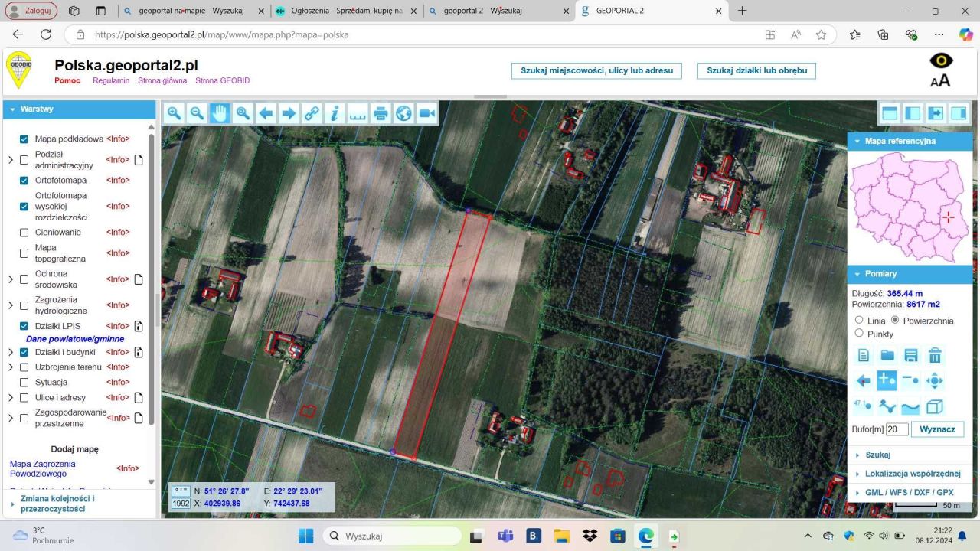The height and width of the screenshot is (551, 980).
Task: Choose the zoom-to-area magnifier tool
Action: (243, 113)
